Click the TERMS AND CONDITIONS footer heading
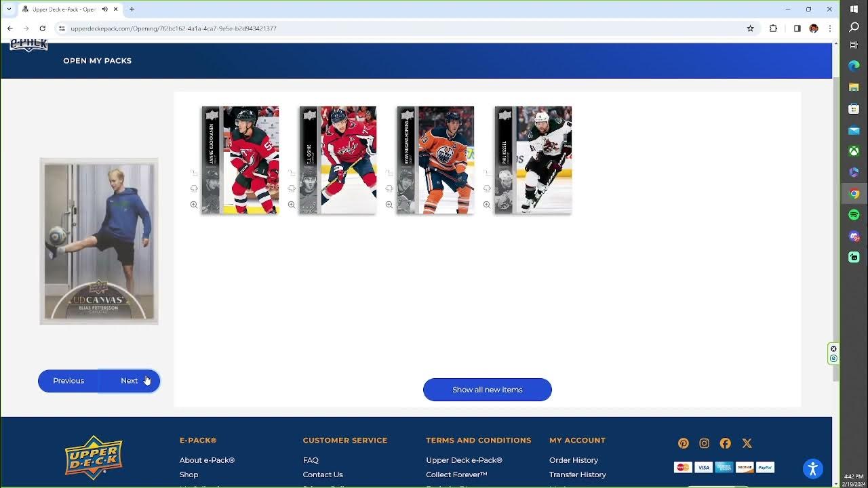868x488 pixels. click(x=479, y=441)
